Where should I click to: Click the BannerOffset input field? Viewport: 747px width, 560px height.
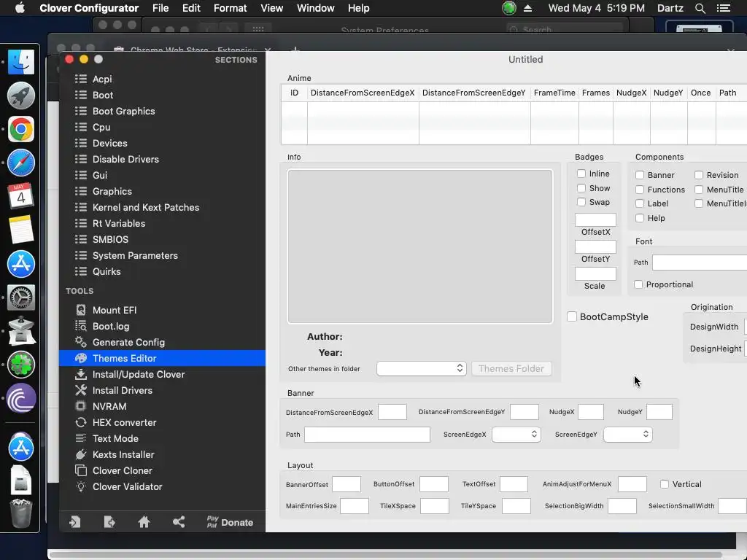(x=347, y=484)
